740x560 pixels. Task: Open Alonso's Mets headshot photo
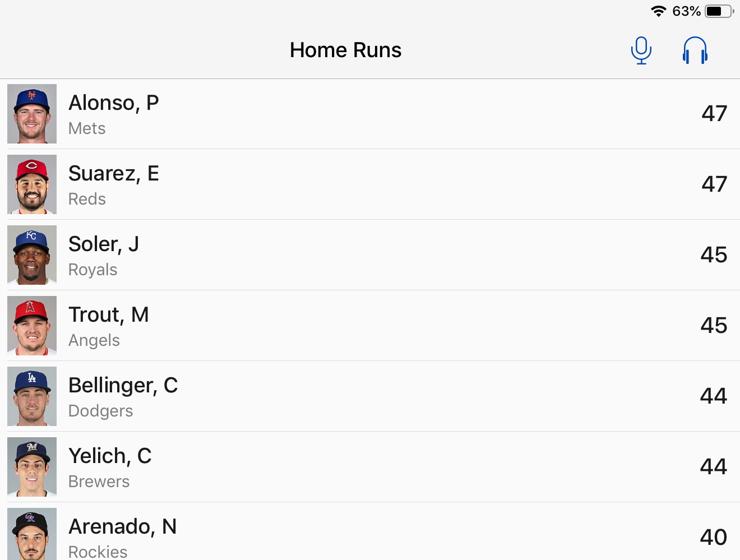[32, 114]
